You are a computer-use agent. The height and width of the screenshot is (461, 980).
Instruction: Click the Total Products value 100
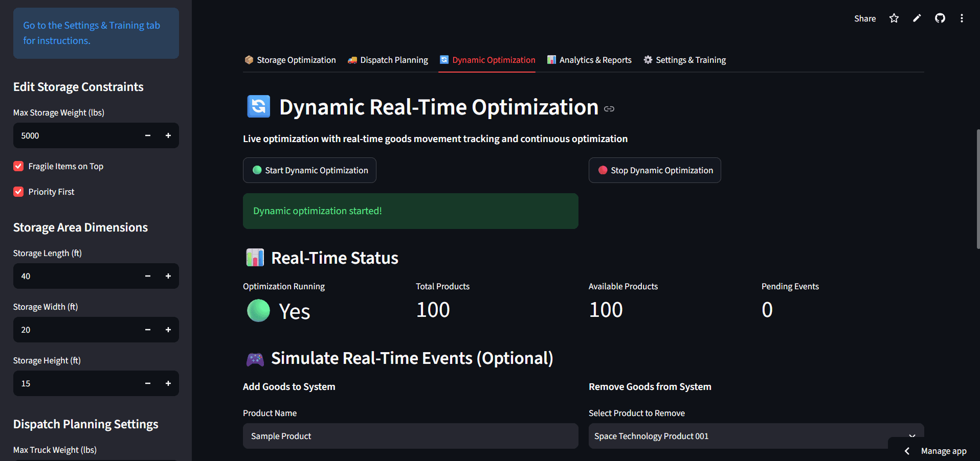tap(433, 310)
